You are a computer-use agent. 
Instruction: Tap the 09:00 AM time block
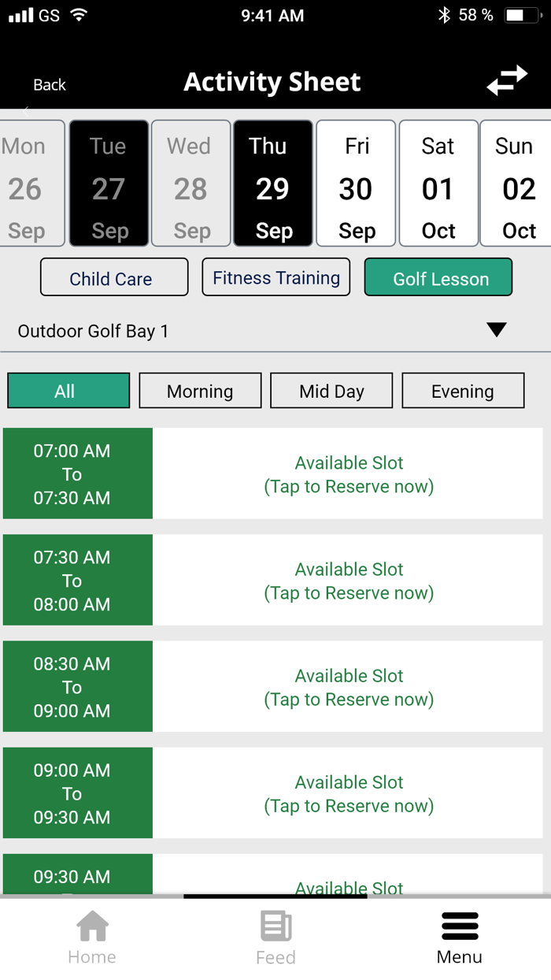point(76,793)
